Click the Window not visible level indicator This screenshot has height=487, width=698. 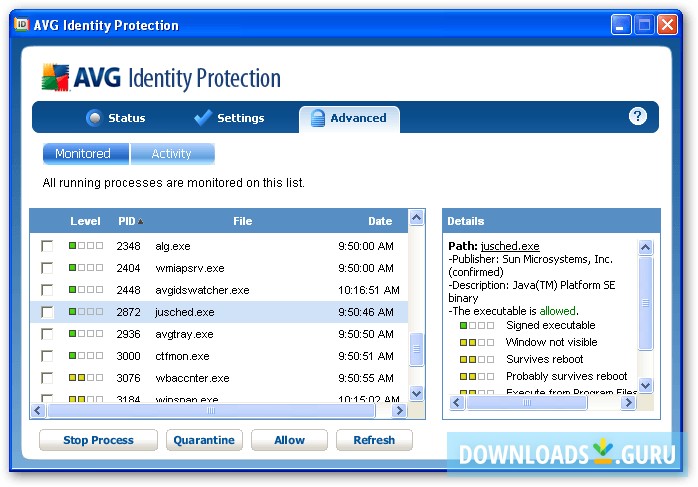(477, 342)
